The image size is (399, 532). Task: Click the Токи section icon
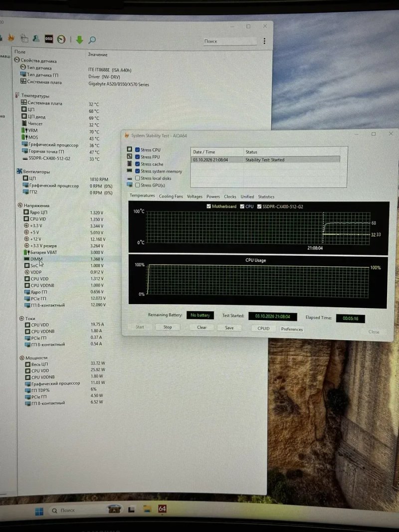point(22,318)
